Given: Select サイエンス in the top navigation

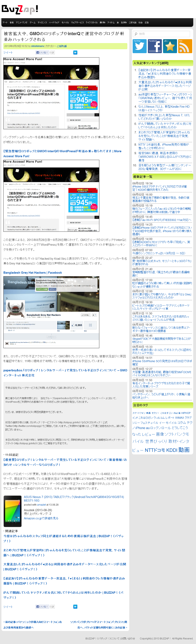Looking at the screenshot, I should coord(42,23).
